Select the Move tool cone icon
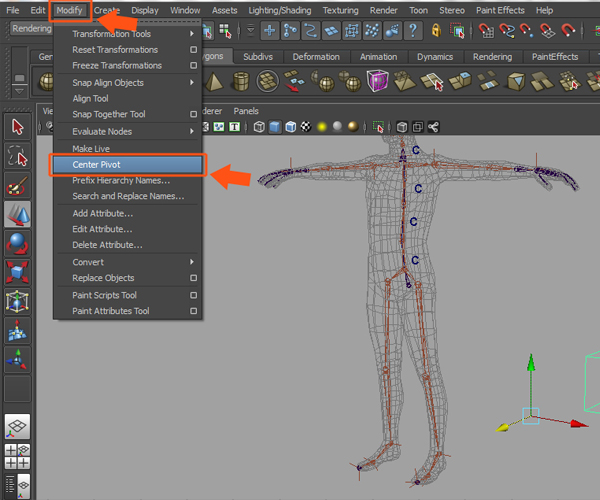Screen dimensions: 600x500 [17, 215]
